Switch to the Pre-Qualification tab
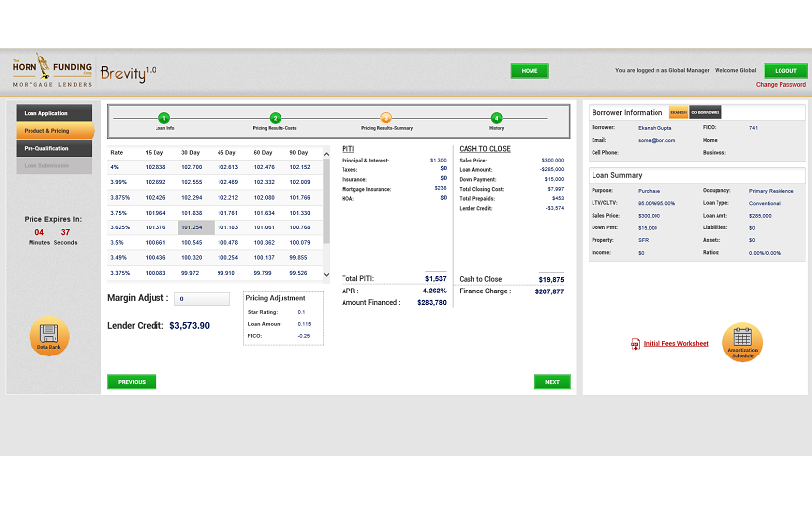812x517 pixels. pyautogui.click(x=54, y=148)
